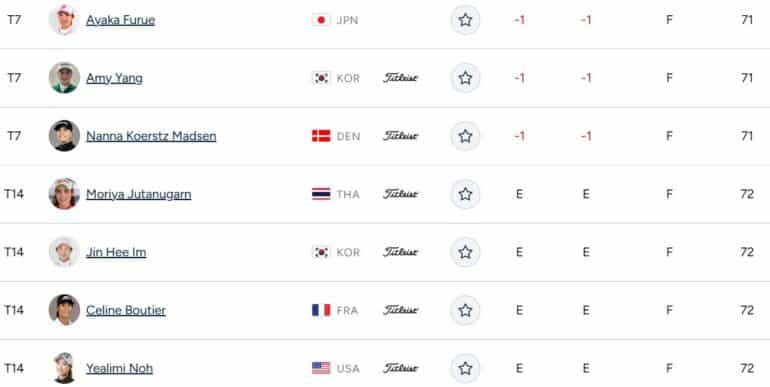This screenshot has width=770, height=387.
Task: Click Jin Hee Im's profile photo
Action: [x=64, y=252]
